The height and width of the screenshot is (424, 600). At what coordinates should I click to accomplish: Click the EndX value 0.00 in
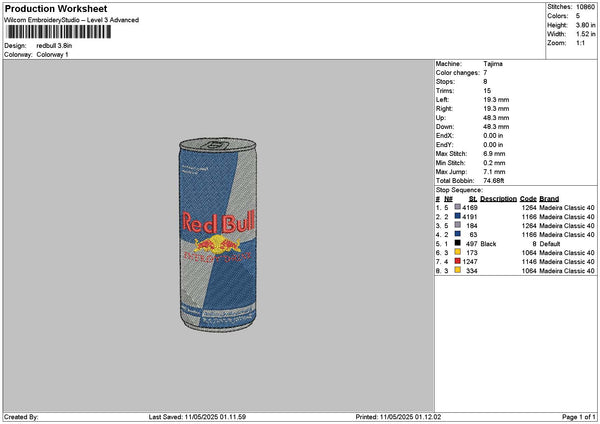[x=493, y=136]
